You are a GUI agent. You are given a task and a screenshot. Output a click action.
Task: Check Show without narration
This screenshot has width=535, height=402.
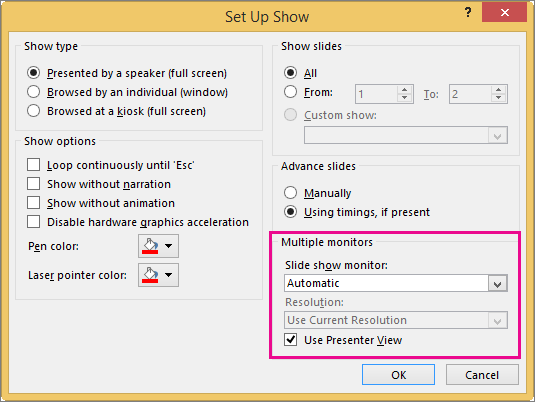coord(33,184)
